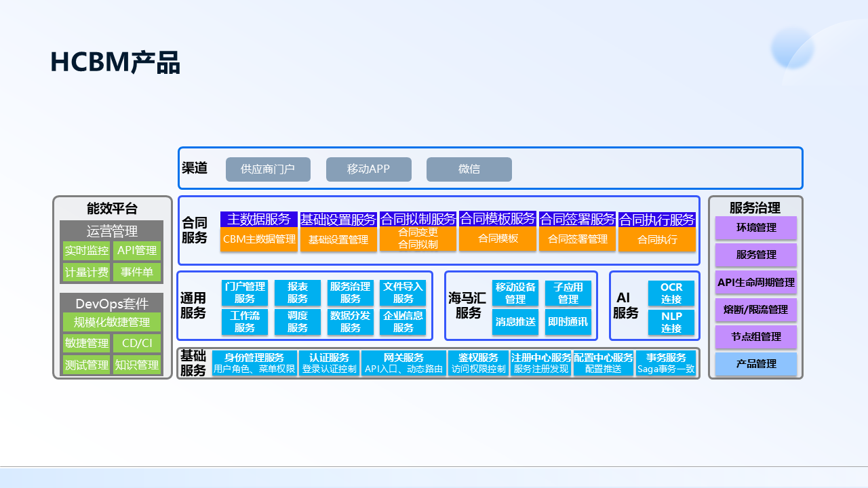Click the 环境管理 purple box
The image size is (868, 488).
click(x=756, y=228)
